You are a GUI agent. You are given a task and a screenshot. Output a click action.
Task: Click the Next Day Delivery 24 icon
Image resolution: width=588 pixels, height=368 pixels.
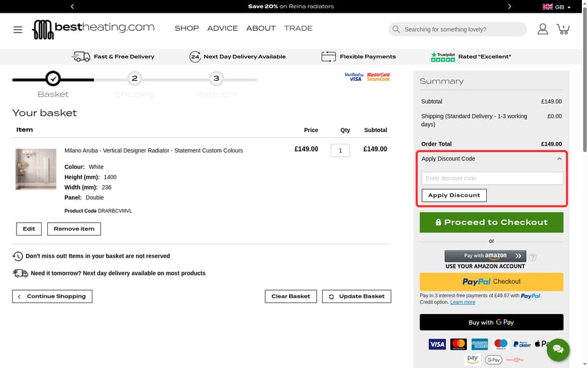[x=195, y=56]
